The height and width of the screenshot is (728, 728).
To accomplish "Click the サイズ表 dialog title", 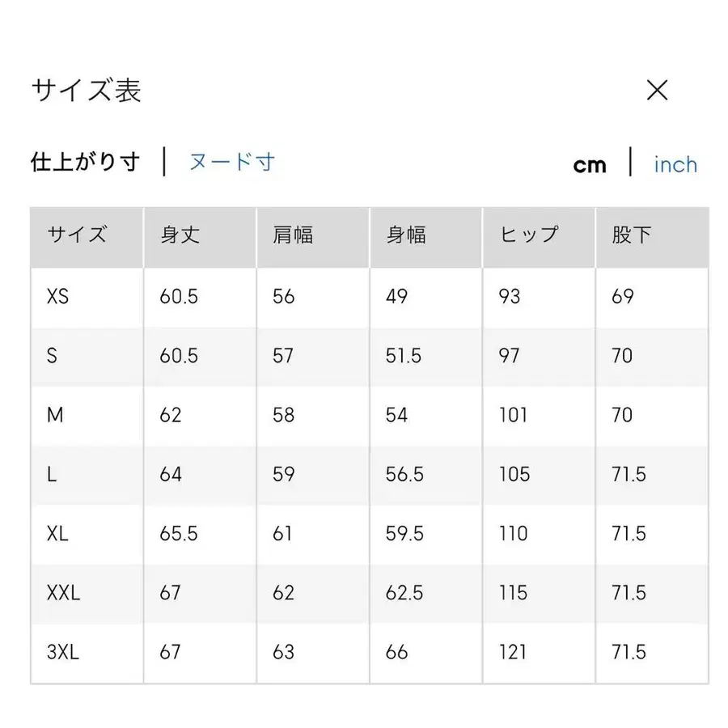I will tap(86, 90).
